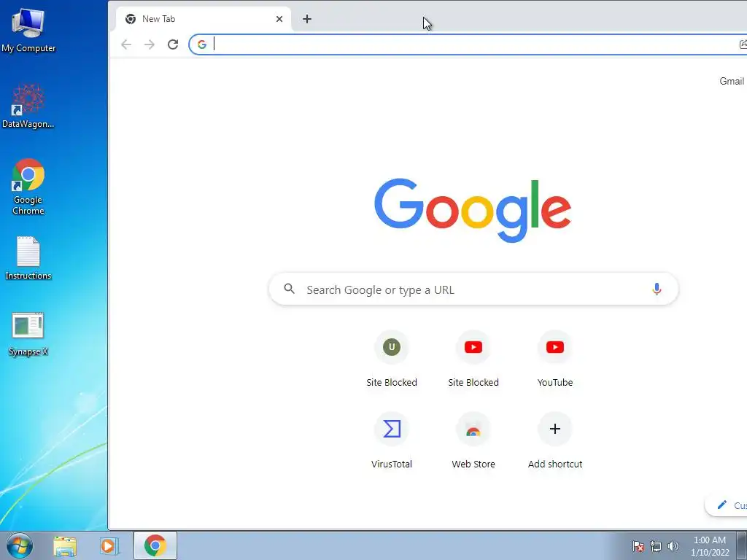Open a new tab with the plus button

pos(307,19)
